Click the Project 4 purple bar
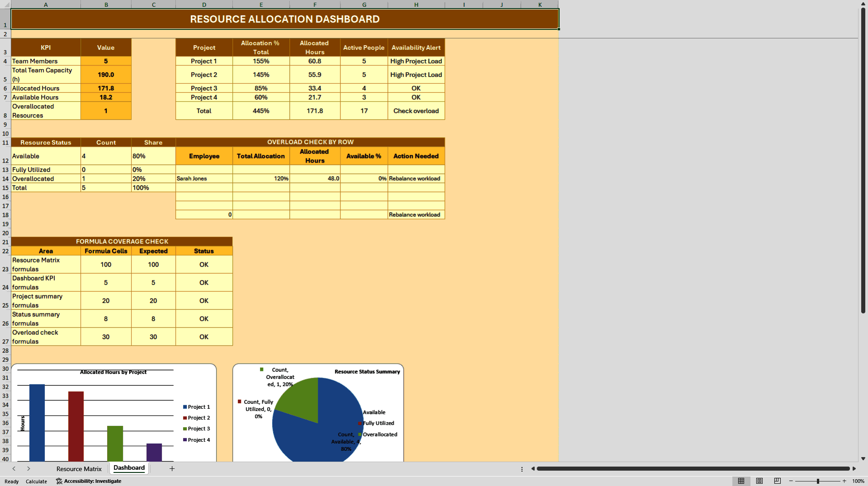Image resolution: width=868 pixels, height=486 pixels. (x=154, y=452)
